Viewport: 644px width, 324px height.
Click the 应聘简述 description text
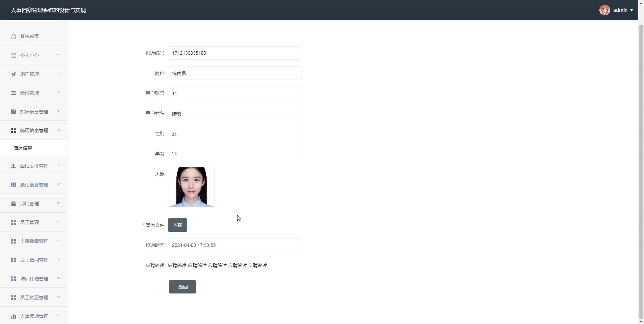coord(217,265)
